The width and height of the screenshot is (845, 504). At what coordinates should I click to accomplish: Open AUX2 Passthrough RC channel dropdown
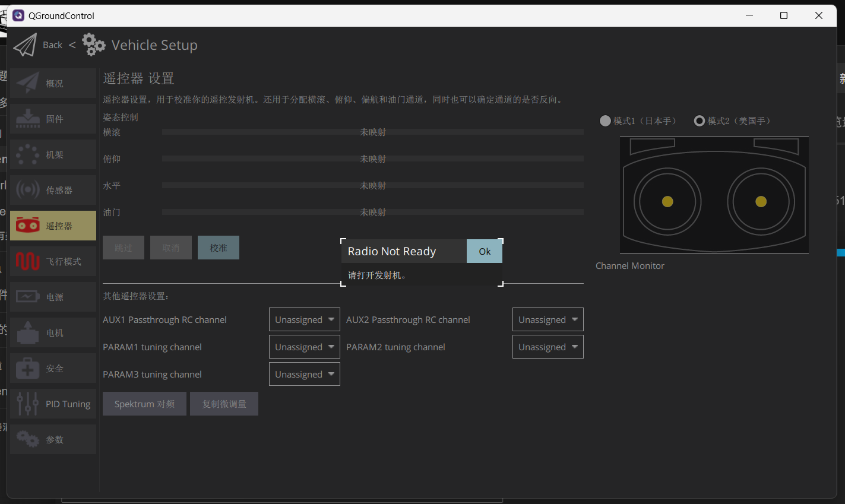click(547, 319)
